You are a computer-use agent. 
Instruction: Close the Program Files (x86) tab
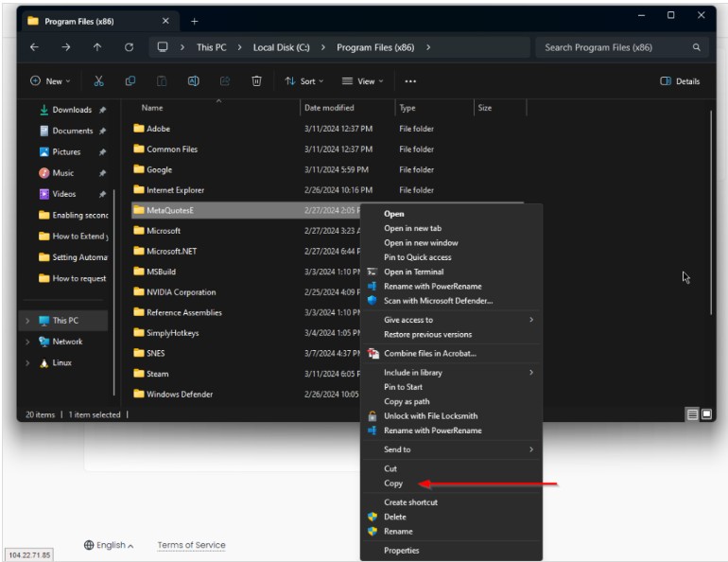[x=165, y=21]
